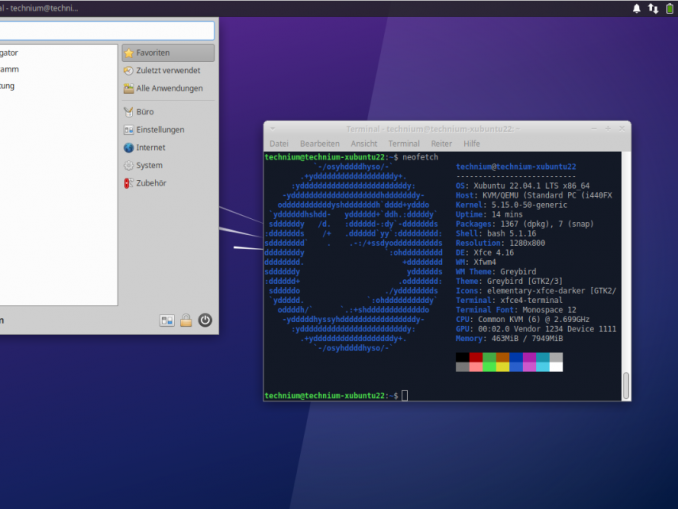Click the 'Shell: bash 5.1.16' line
This screenshot has height=509, width=678.
(x=496, y=234)
